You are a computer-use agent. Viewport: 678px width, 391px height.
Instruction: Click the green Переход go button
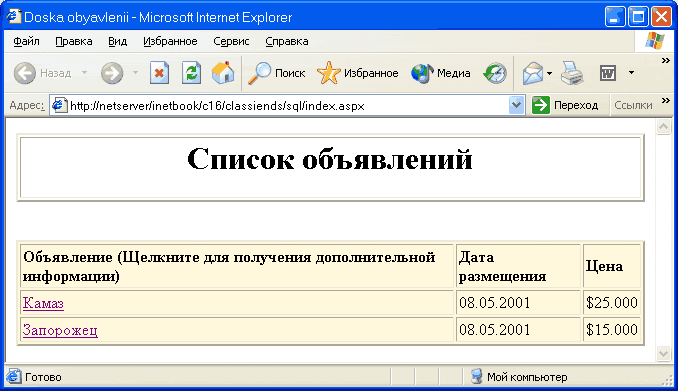(565, 105)
